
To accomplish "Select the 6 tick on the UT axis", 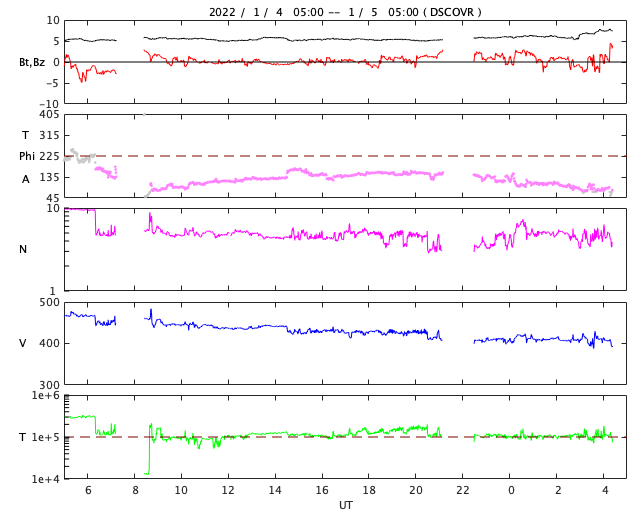I will click(87, 491).
